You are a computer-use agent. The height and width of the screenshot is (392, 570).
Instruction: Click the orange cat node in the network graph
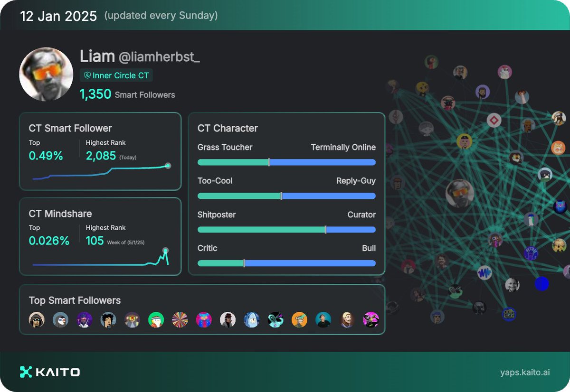[x=558, y=148]
